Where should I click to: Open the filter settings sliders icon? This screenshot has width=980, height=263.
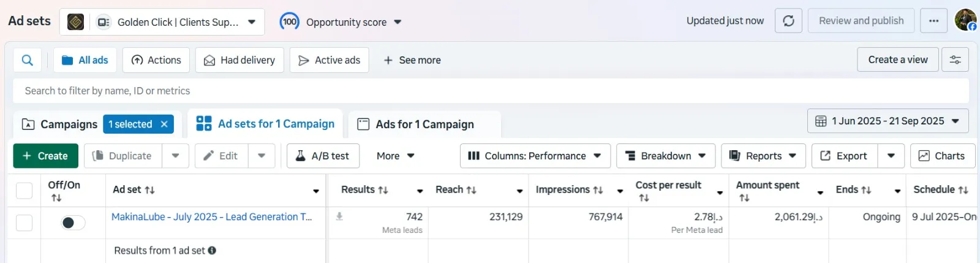pyautogui.click(x=955, y=59)
